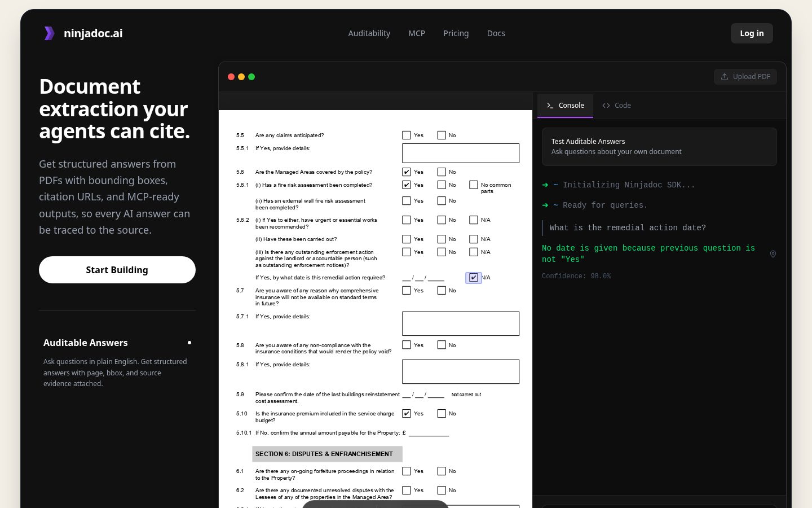Viewport: 812px width, 508px height.
Task: Click the 5.5.1 details text box
Action: (x=461, y=154)
